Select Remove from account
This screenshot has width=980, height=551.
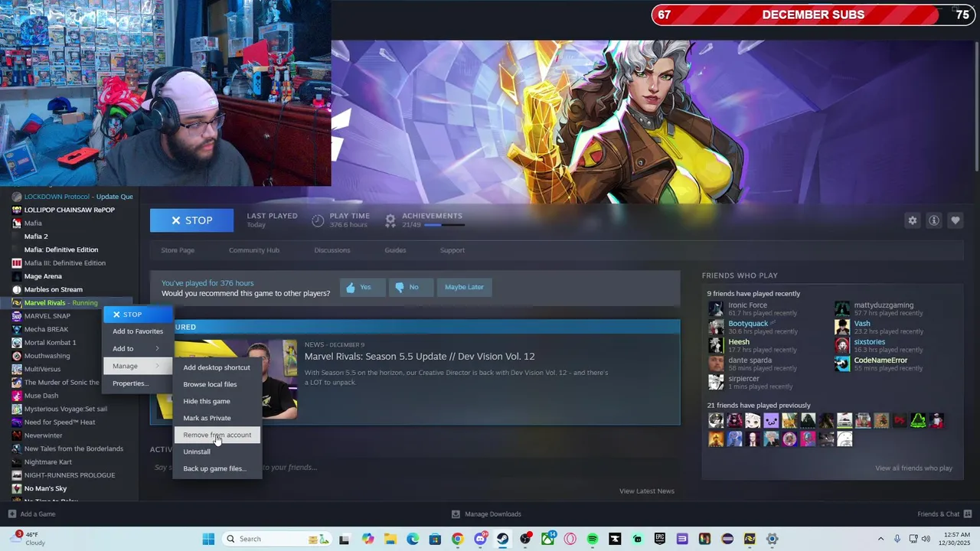[217, 435]
